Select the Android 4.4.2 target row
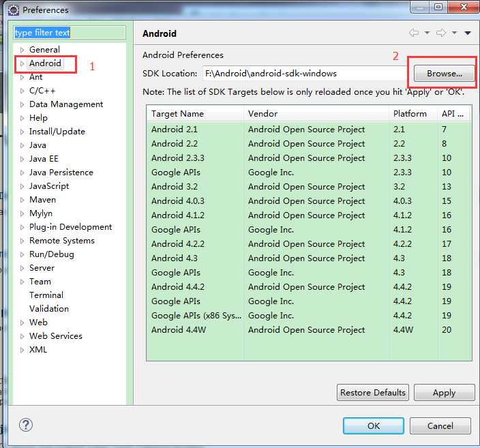The width and height of the screenshot is (480, 448). tap(309, 287)
